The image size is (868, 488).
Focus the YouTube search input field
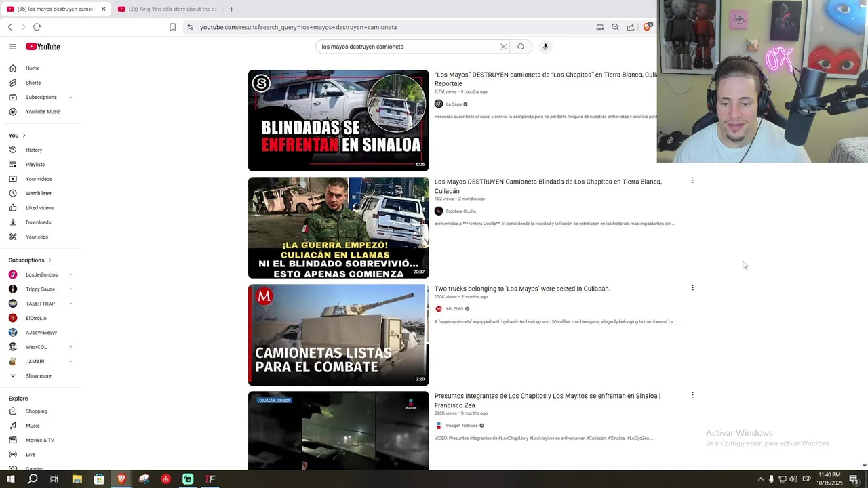click(x=409, y=47)
